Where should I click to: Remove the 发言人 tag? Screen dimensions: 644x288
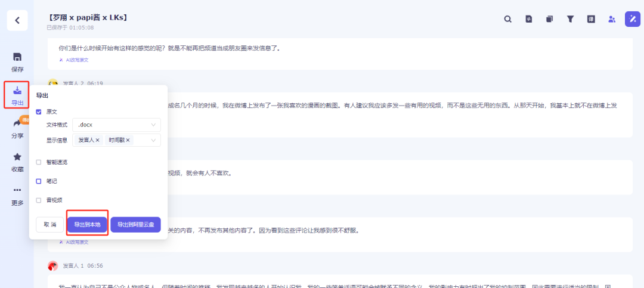click(97, 141)
